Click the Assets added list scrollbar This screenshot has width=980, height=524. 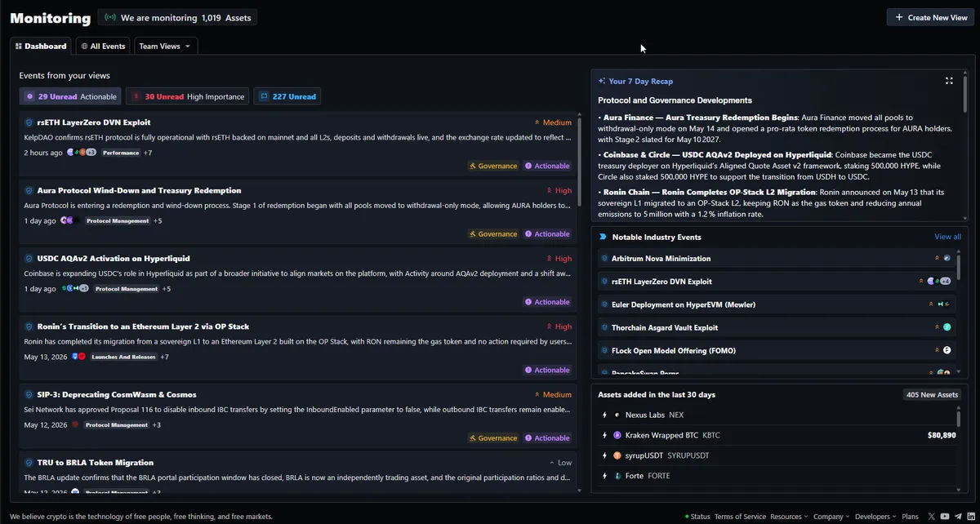(x=959, y=418)
